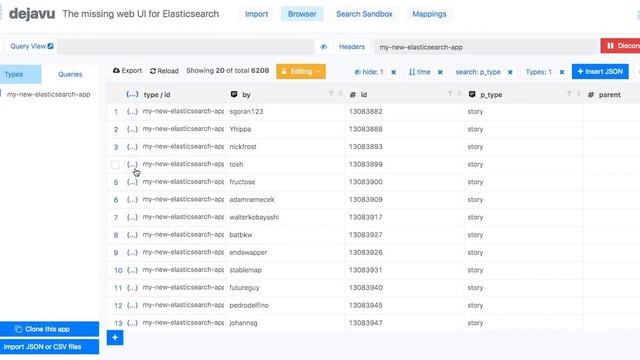Reload the data table
The width and height of the screenshot is (640, 360).
pyautogui.click(x=164, y=71)
